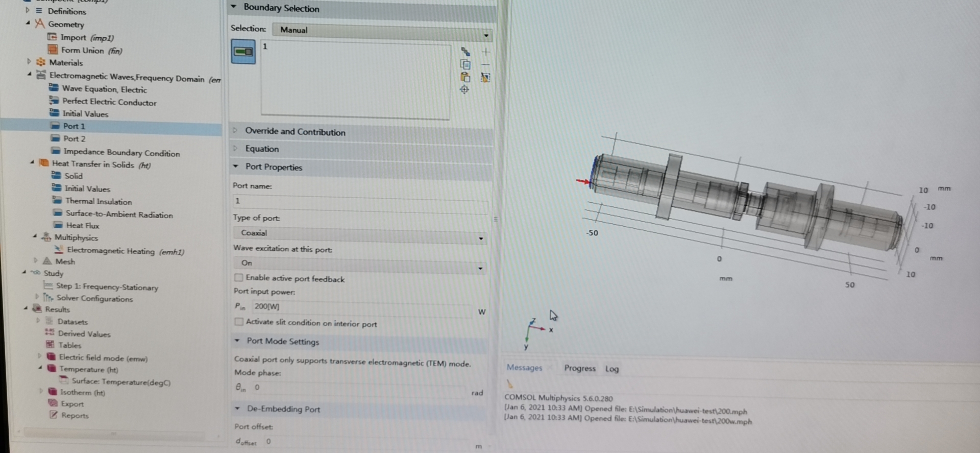
Task: Click Copy Selection icon beside boundary list
Action: (x=465, y=64)
